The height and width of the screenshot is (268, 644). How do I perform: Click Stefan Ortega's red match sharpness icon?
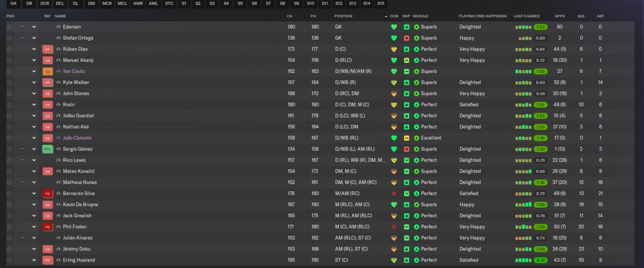coord(407,38)
